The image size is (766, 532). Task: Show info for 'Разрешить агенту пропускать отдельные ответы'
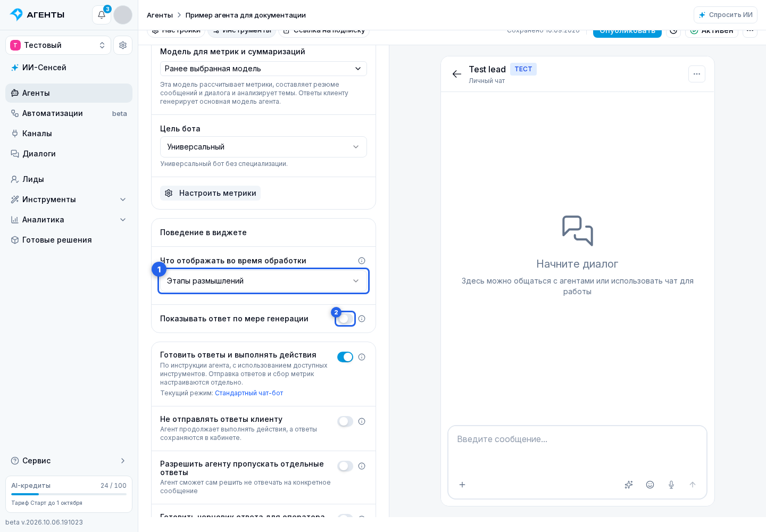[x=362, y=466]
